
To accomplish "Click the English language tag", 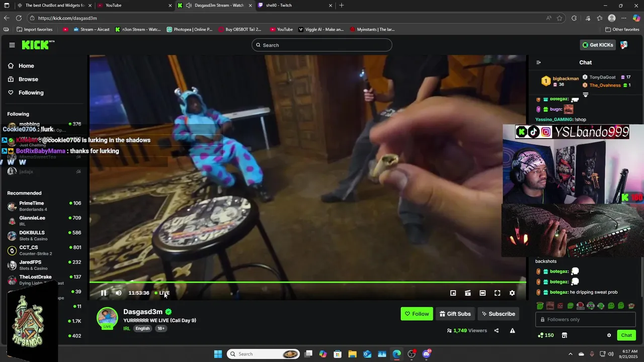I will (x=142, y=328).
